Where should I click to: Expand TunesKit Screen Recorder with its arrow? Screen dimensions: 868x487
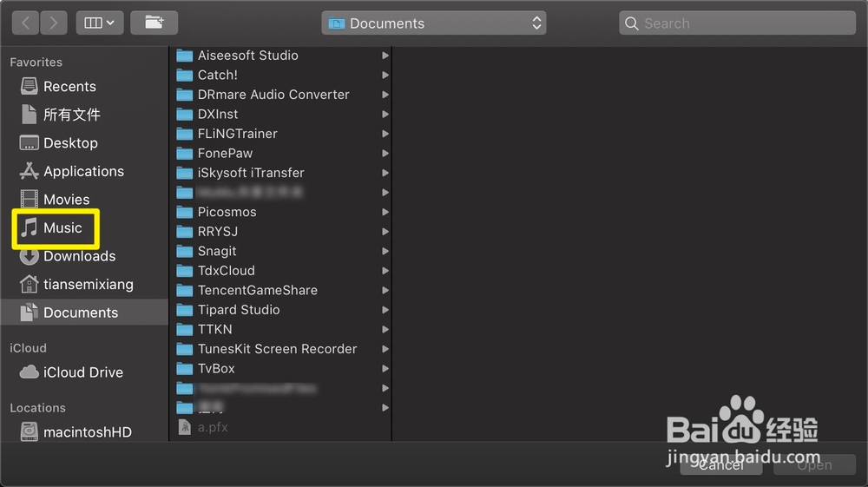385,349
